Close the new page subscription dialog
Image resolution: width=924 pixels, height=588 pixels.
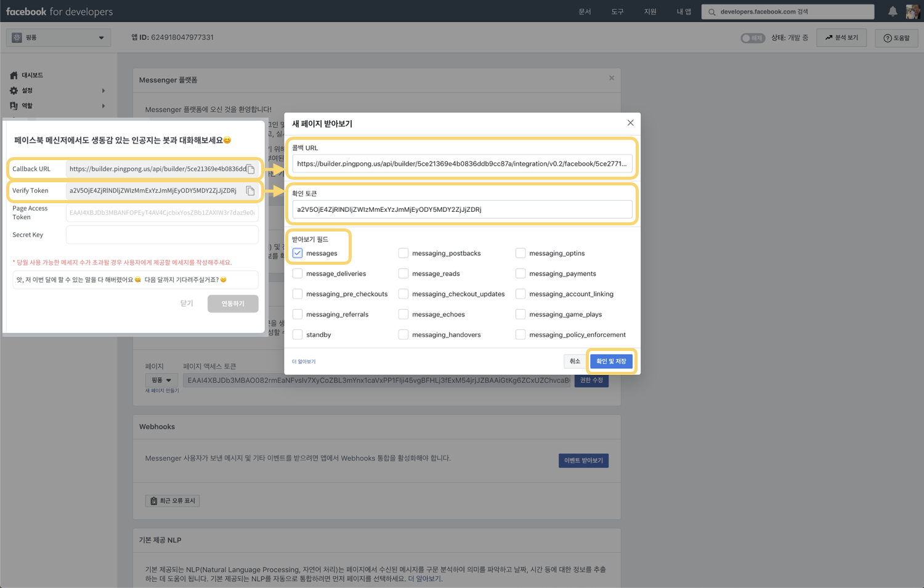(630, 123)
